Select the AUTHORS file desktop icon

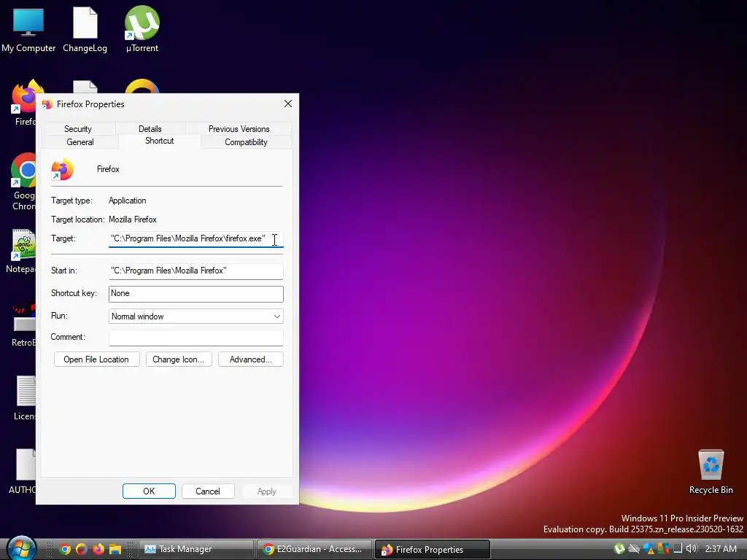coord(23,472)
